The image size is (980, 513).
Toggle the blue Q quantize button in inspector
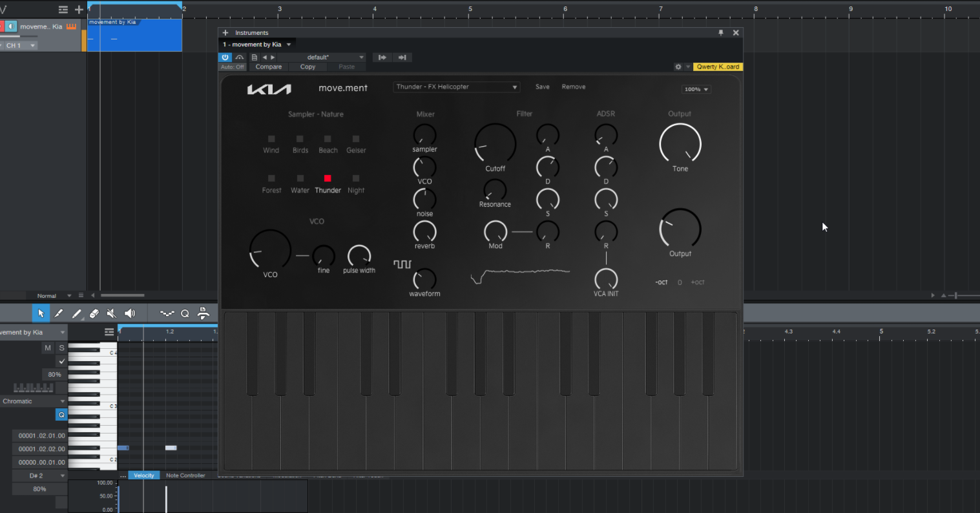61,415
